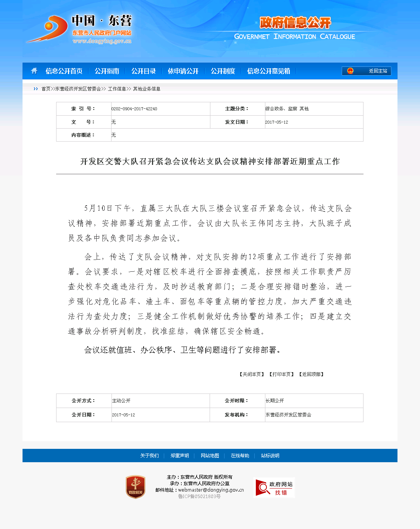Open 网站地图 in the footer

point(210,456)
